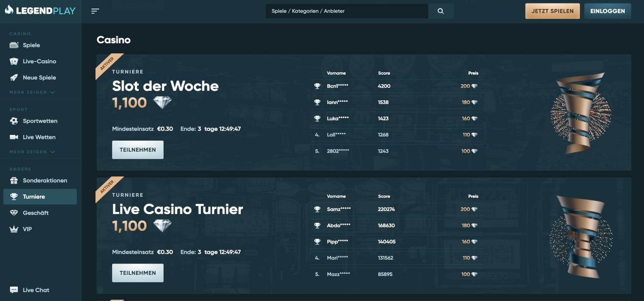Click the Live Wetten camera icon
The image size is (644, 301).
point(14,137)
